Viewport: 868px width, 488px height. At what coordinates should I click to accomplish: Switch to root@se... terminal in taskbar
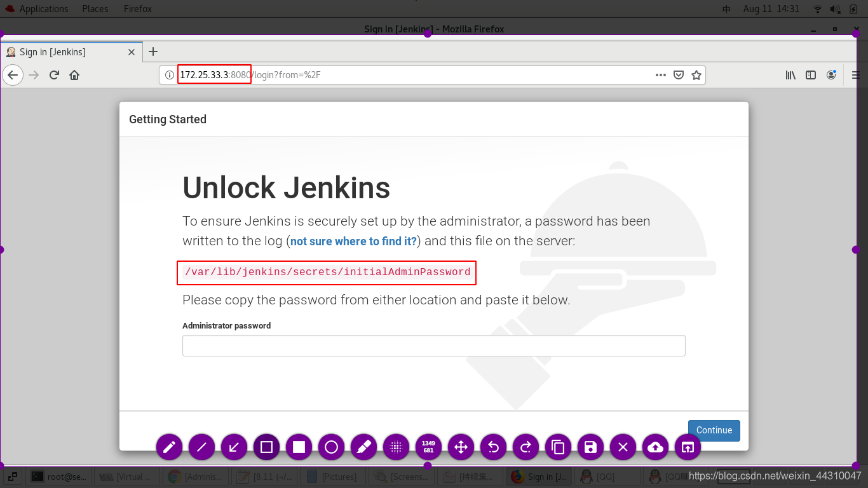click(x=59, y=477)
